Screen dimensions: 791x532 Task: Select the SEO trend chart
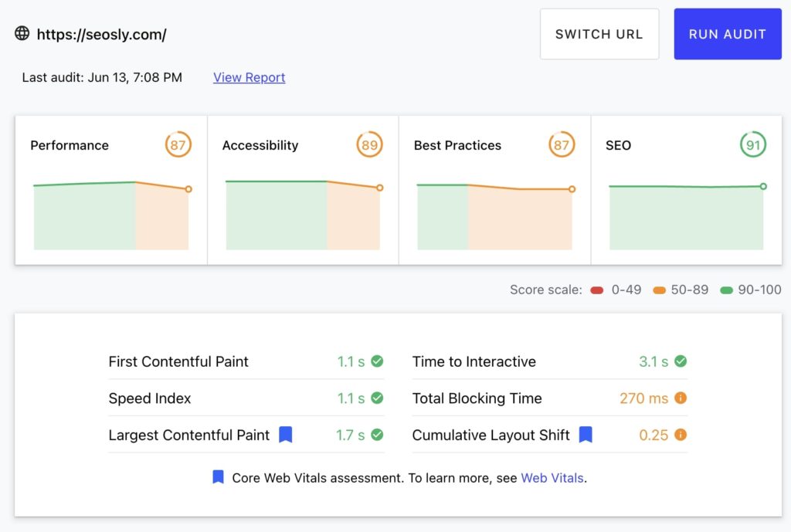pyautogui.click(x=686, y=216)
